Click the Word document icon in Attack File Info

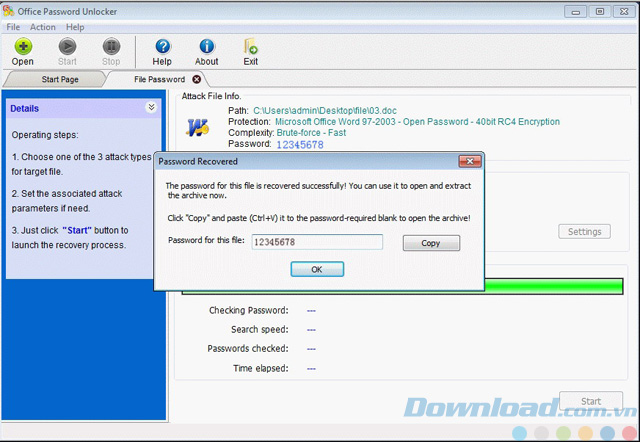click(x=198, y=128)
